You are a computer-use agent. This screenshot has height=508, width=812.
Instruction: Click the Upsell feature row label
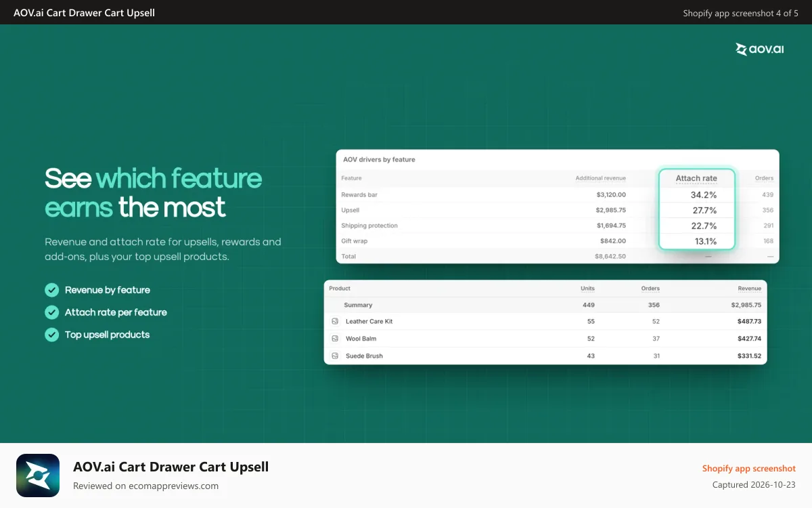click(x=350, y=210)
